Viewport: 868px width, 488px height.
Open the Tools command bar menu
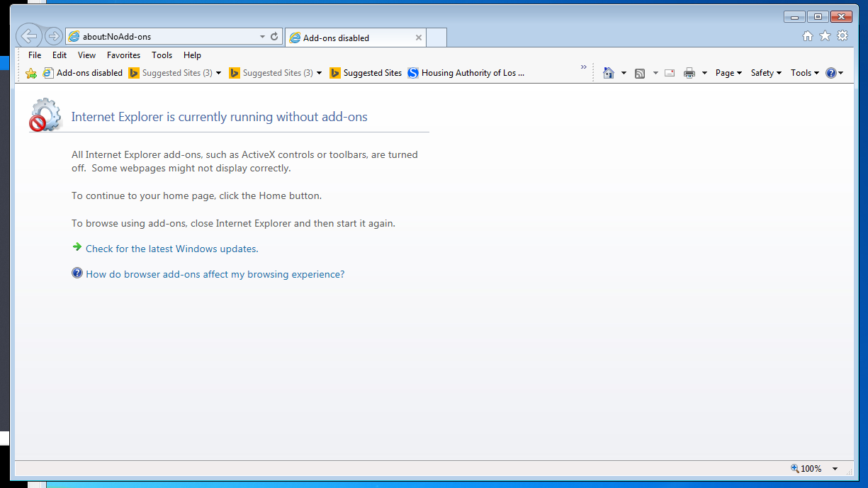click(805, 73)
